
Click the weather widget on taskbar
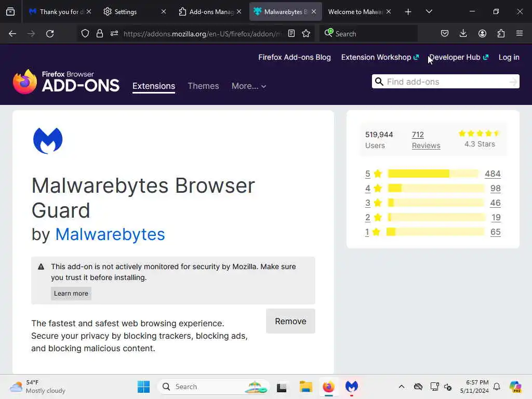coord(37,387)
